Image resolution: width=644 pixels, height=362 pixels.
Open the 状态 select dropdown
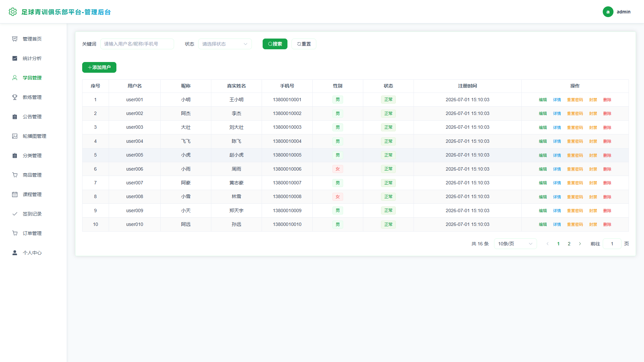[x=225, y=44]
